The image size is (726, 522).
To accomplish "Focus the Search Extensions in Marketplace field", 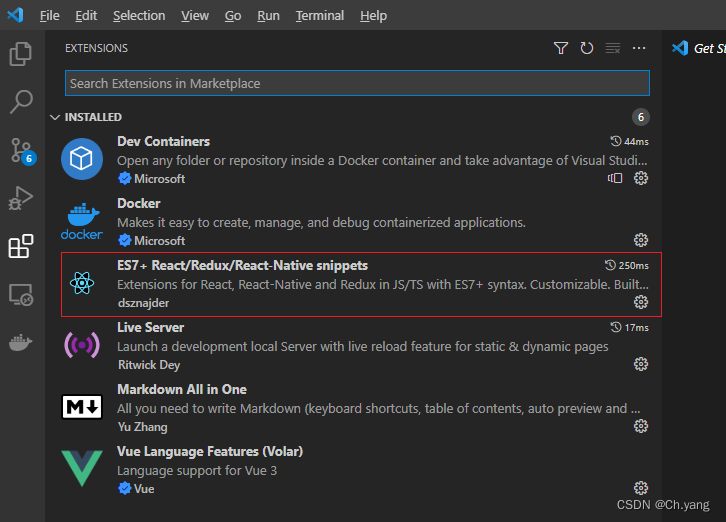I will tap(357, 83).
